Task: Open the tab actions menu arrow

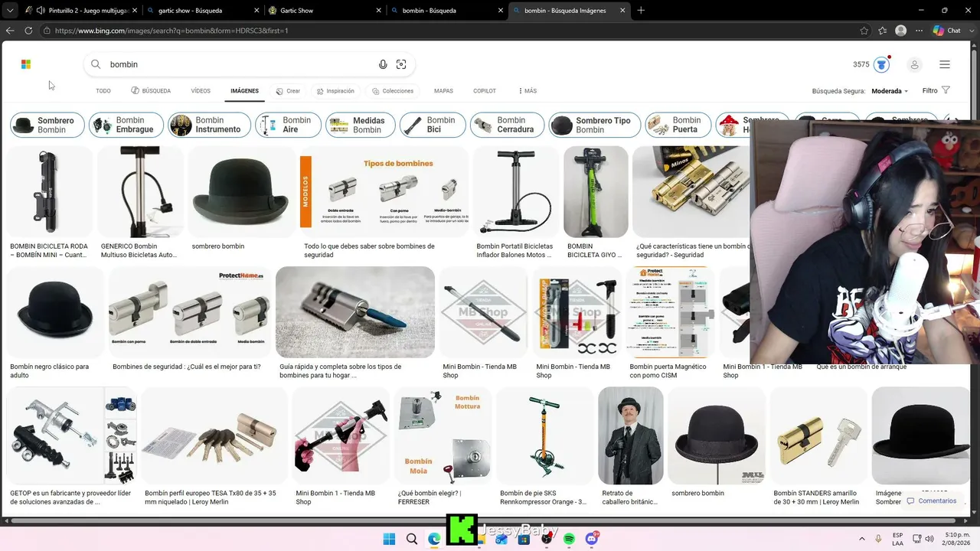Action: pyautogui.click(x=10, y=11)
